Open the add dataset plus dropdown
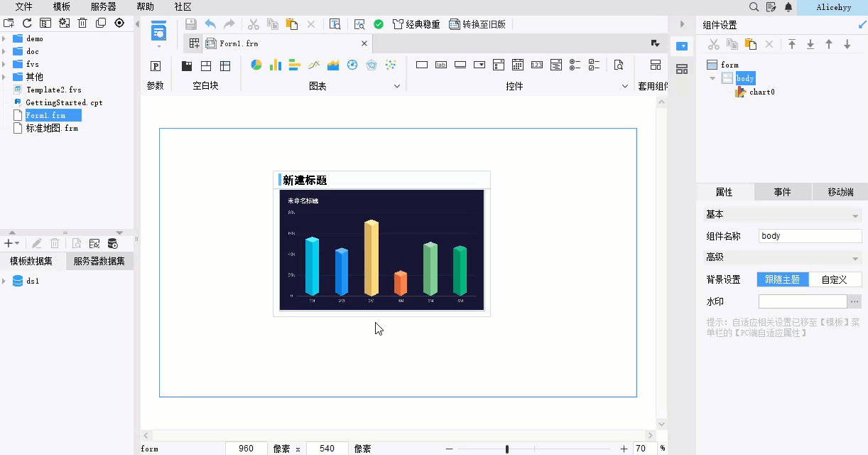 11,243
